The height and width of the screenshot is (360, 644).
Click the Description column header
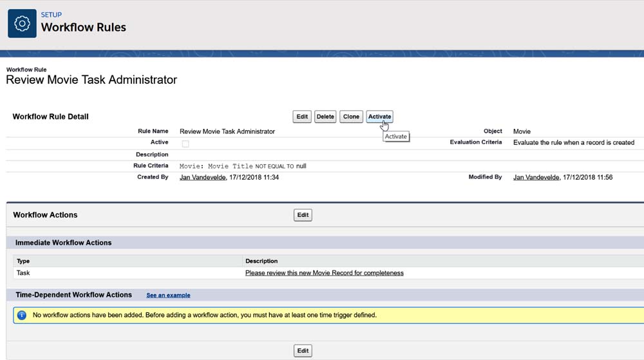[261, 261]
